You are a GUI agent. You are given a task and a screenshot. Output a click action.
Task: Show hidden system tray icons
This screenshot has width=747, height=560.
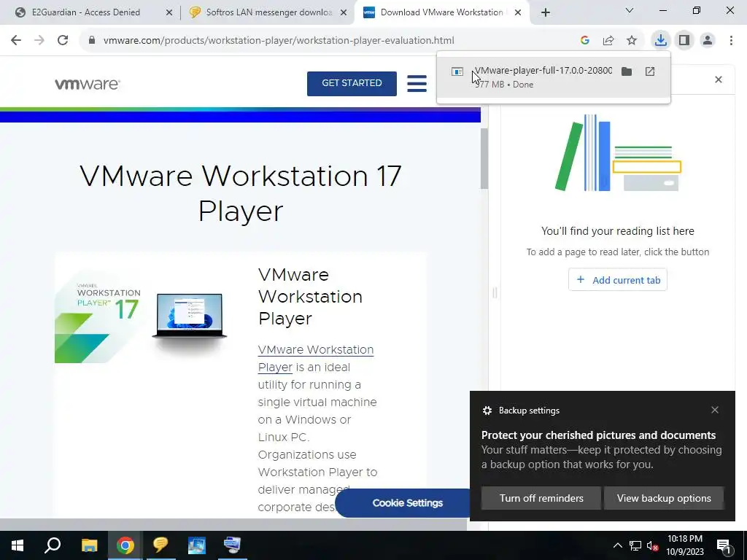pos(617,545)
